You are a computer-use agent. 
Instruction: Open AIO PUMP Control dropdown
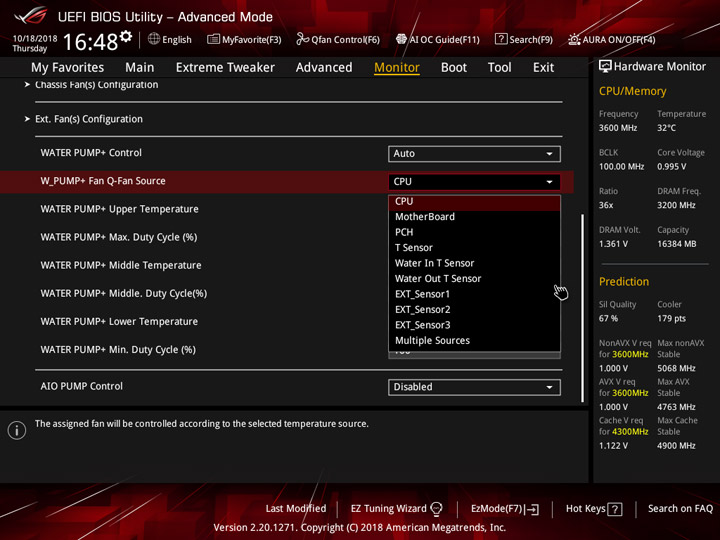click(474, 387)
